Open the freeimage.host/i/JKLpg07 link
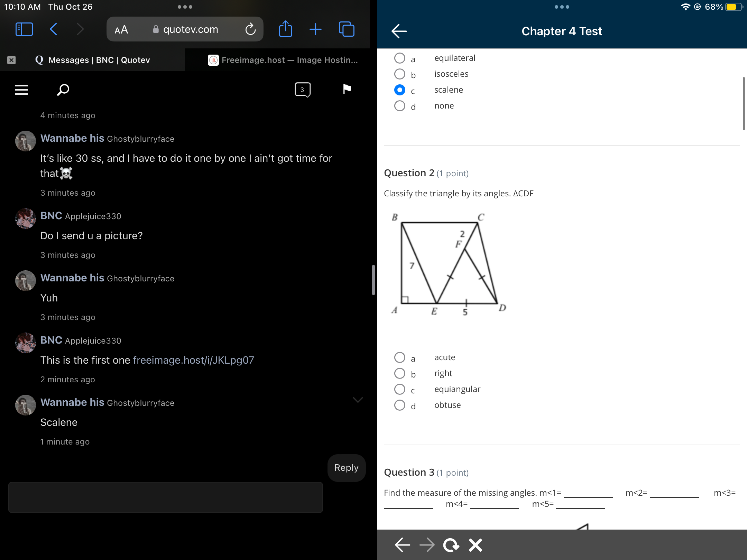 click(x=193, y=360)
